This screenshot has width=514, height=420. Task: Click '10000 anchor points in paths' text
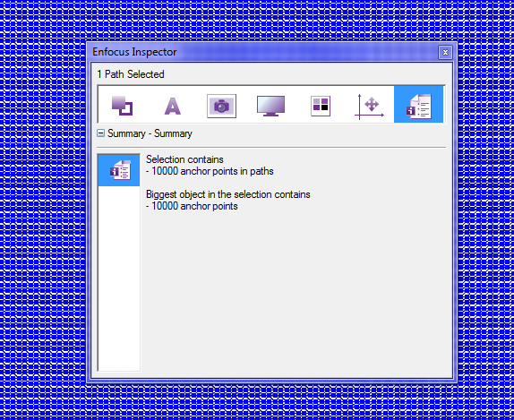click(212, 171)
